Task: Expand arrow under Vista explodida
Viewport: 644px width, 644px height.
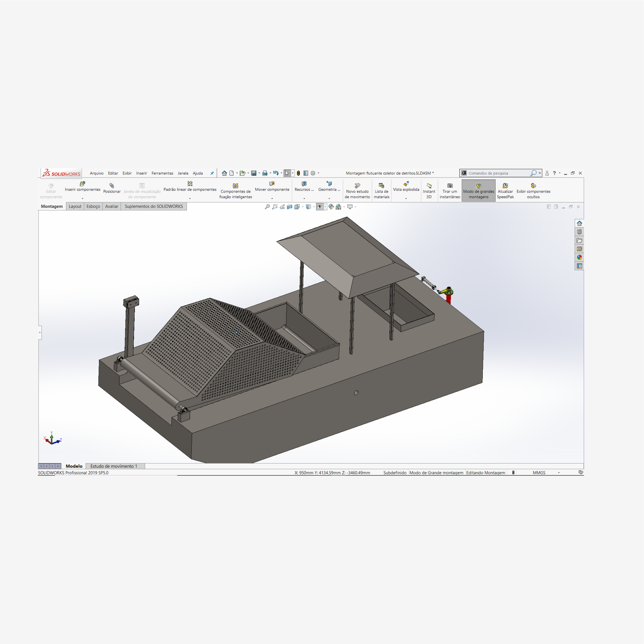Action: coord(406,199)
